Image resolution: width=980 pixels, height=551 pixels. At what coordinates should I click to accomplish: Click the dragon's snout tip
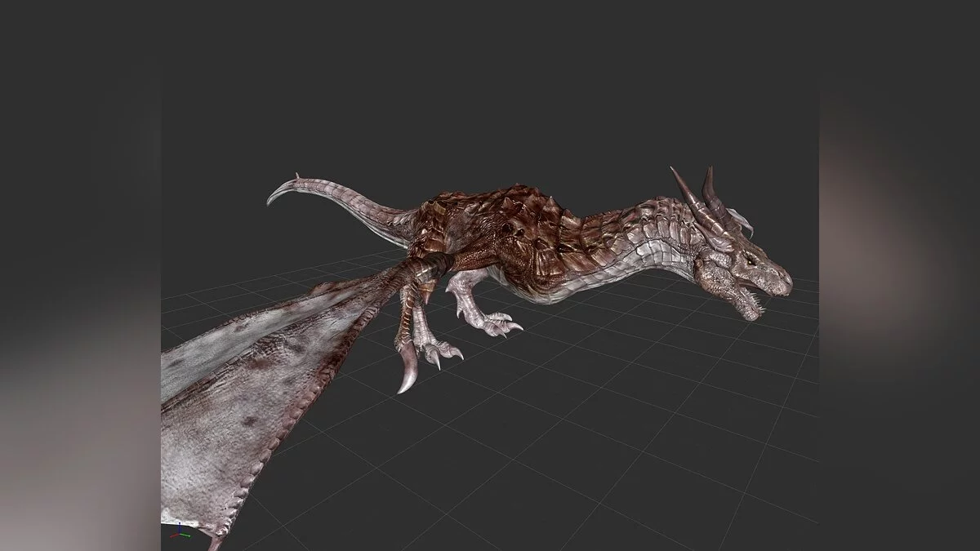784,282
